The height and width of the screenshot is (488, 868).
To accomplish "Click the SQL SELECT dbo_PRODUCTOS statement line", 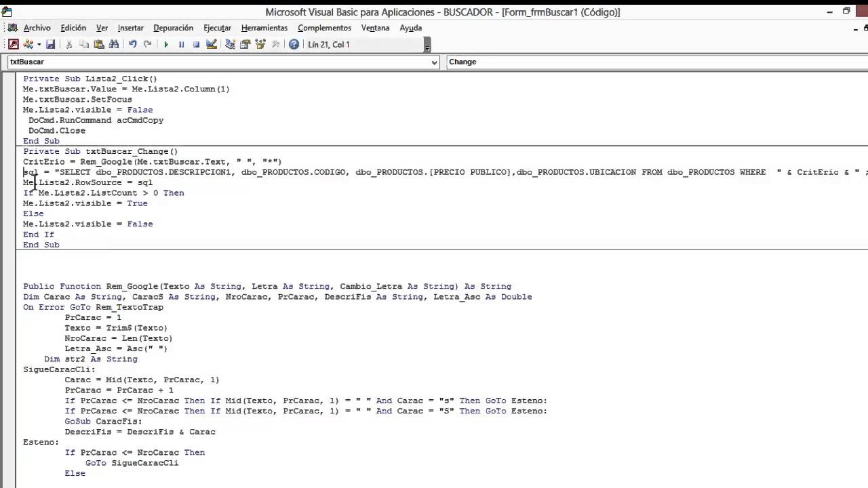I will 446,172.
